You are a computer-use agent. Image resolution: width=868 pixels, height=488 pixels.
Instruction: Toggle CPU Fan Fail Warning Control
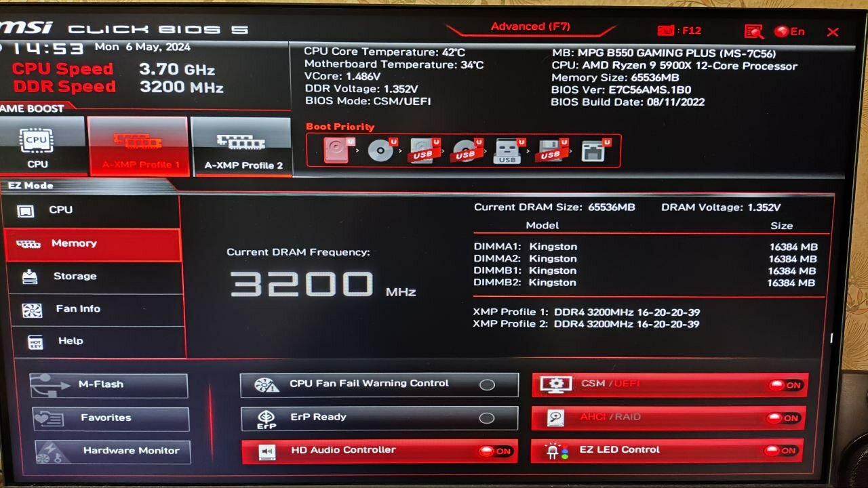click(379, 384)
